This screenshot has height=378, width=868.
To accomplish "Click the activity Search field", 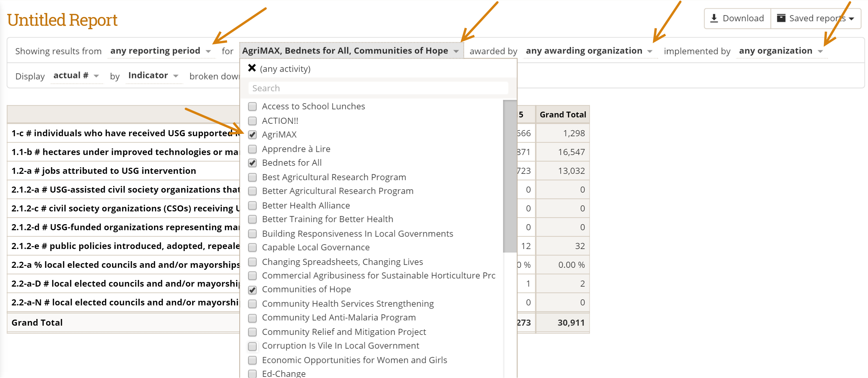I will (x=378, y=88).
